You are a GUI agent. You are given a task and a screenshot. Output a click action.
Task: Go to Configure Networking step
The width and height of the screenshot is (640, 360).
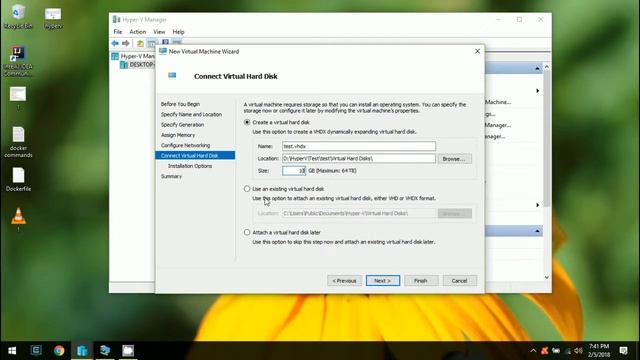185,145
